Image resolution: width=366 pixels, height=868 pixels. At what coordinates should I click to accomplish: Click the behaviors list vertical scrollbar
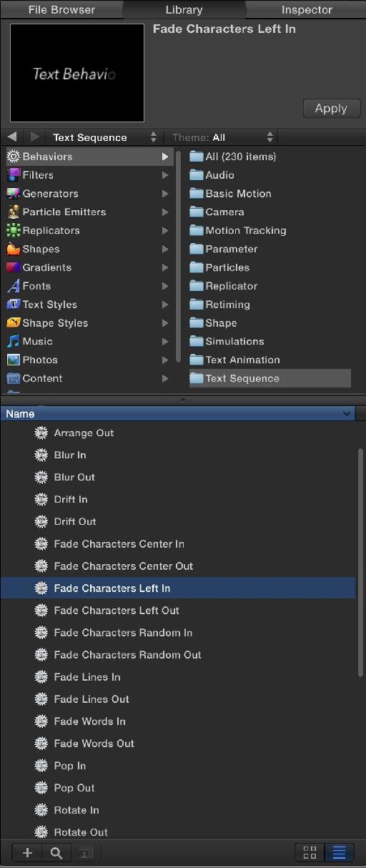pyautogui.click(x=360, y=563)
